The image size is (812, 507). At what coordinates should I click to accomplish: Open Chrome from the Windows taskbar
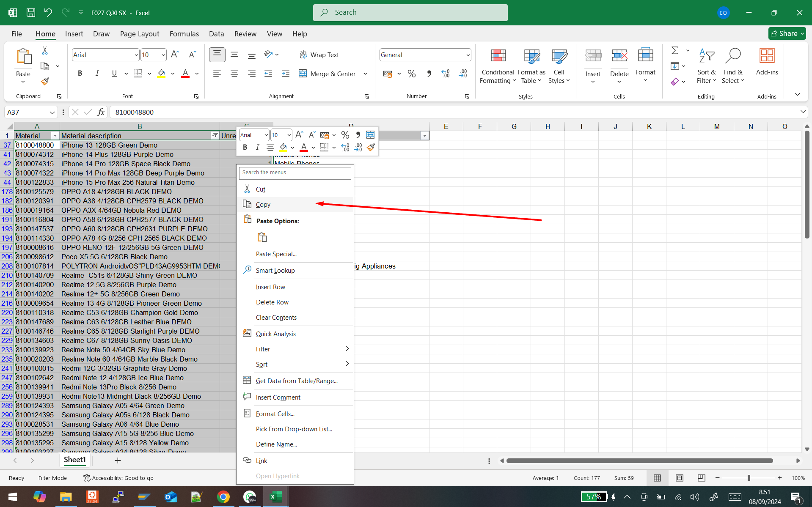[223, 497]
